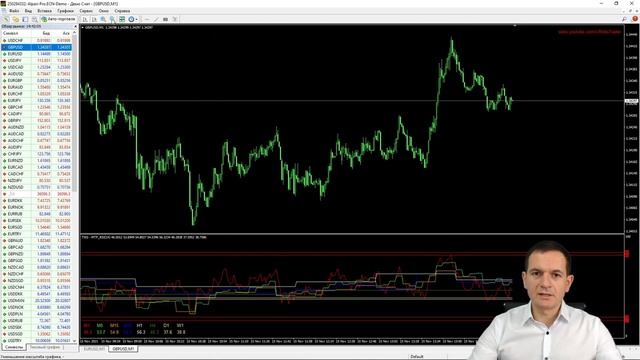Click the tile windows grid icon
640x360 pixels.
point(122,19)
